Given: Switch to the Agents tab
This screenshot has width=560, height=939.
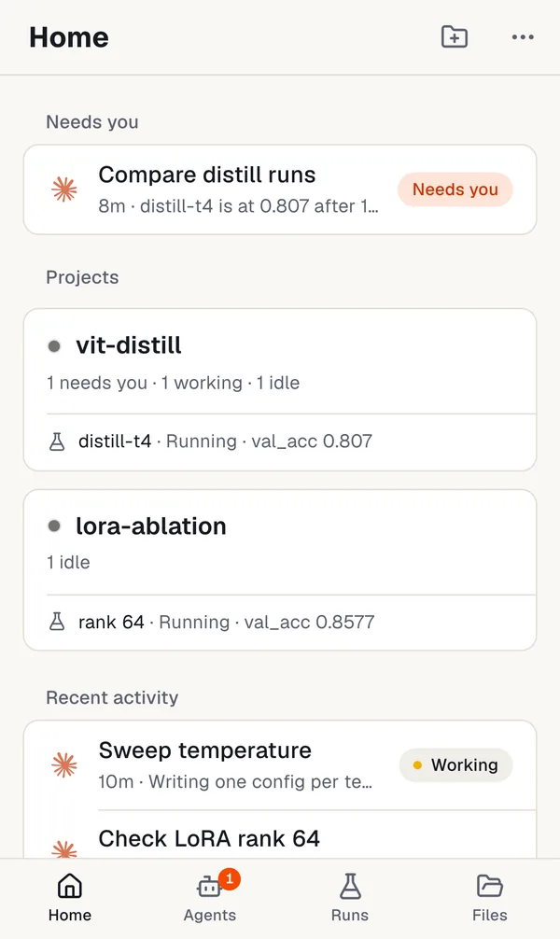Looking at the screenshot, I should [210, 898].
